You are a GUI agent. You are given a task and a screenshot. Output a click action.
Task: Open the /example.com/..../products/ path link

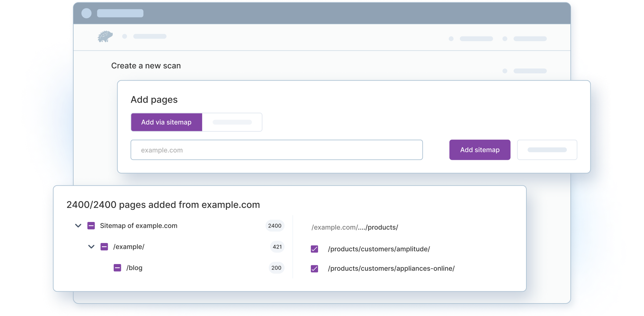(355, 227)
